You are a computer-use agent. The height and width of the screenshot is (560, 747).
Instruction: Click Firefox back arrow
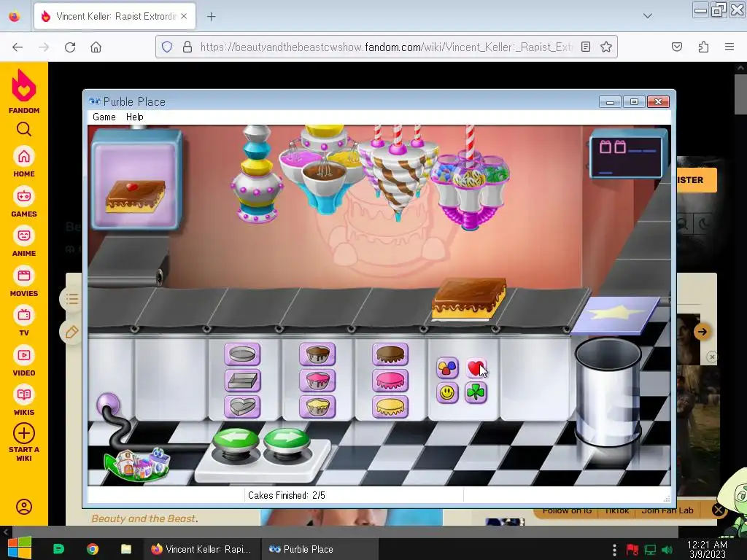[x=18, y=47]
